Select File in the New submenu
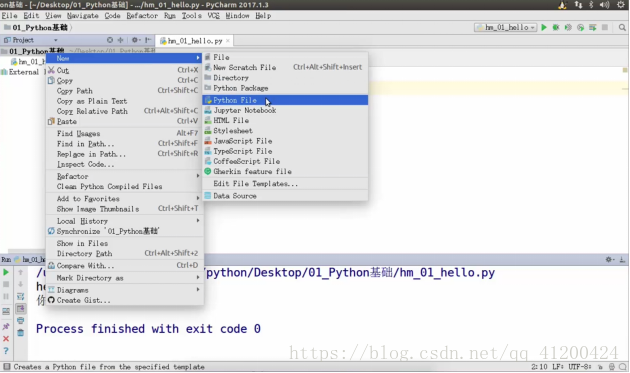Image resolution: width=630 pixels, height=373 pixels. click(285, 57)
